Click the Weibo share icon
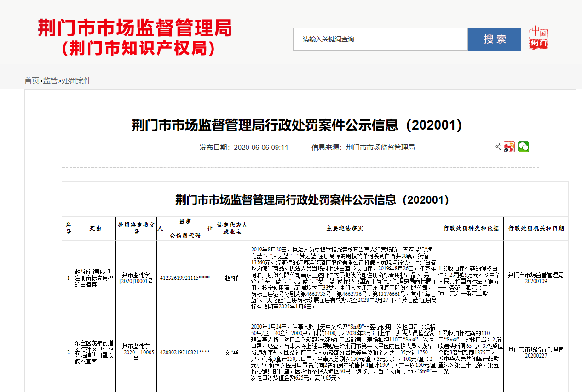Screen dimensions: 582x392 pyautogui.click(x=509, y=147)
